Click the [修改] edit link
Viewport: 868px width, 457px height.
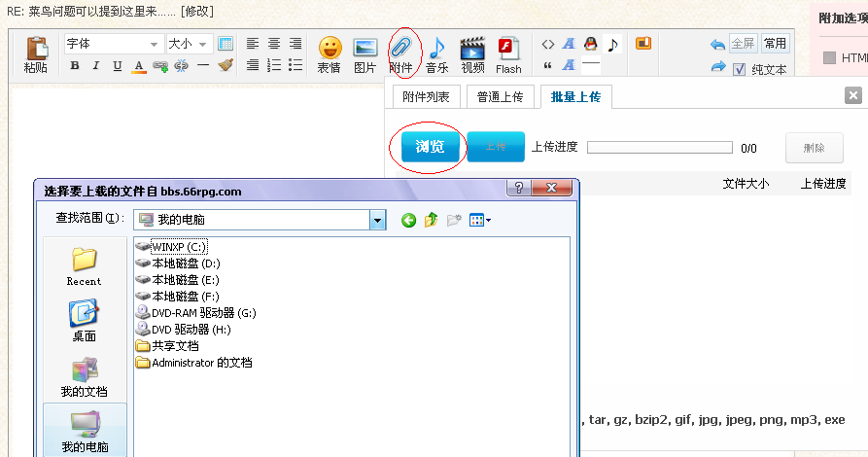click(197, 11)
